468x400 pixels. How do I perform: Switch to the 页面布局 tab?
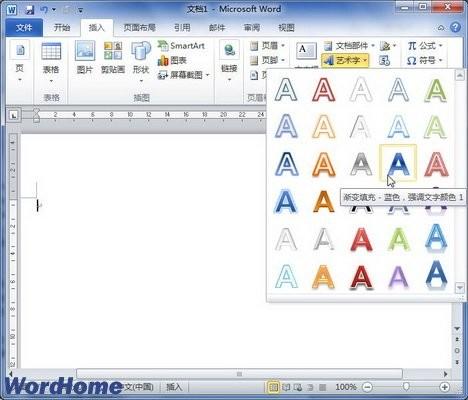click(140, 28)
